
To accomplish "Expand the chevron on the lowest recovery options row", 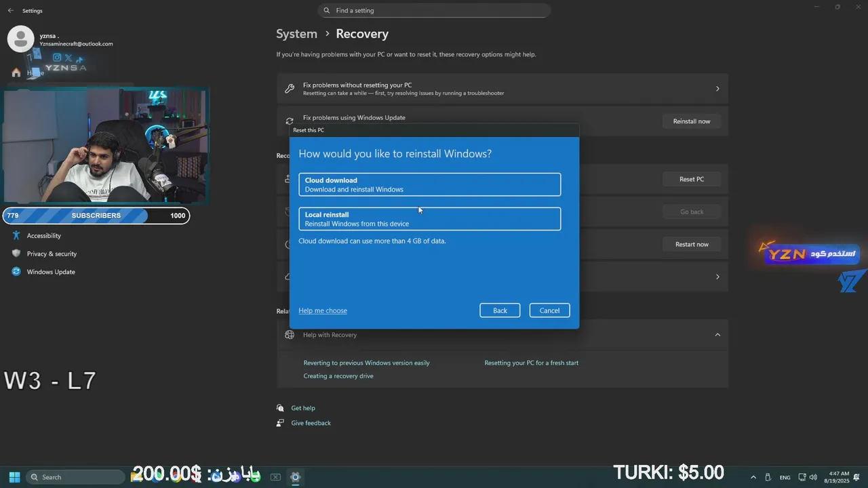I will [x=717, y=277].
